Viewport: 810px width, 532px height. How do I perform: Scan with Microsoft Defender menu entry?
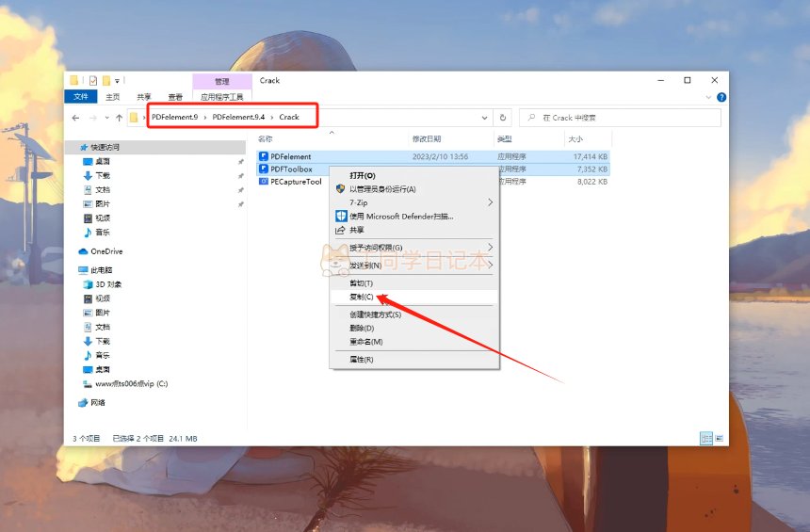pos(414,217)
